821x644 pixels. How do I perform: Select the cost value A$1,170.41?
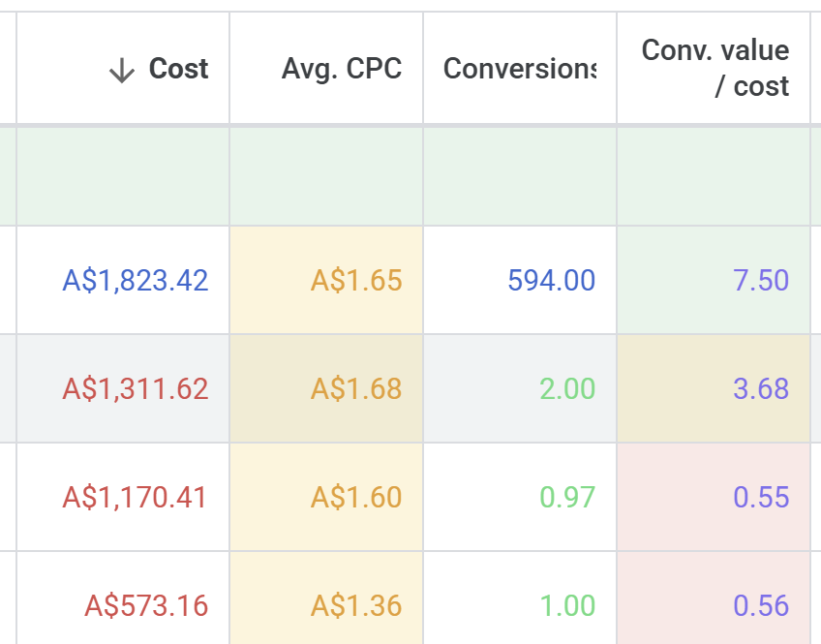[x=136, y=497]
